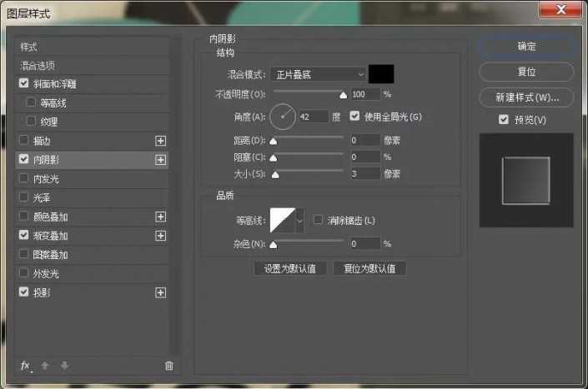Image resolution: width=588 pixels, height=389 pixels.
Task: Open the fx effects menu icon
Action: [x=25, y=366]
